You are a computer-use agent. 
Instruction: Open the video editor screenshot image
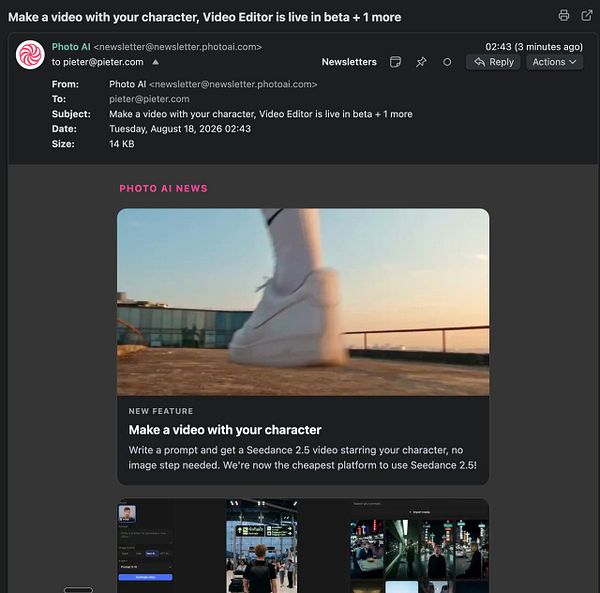[303, 546]
